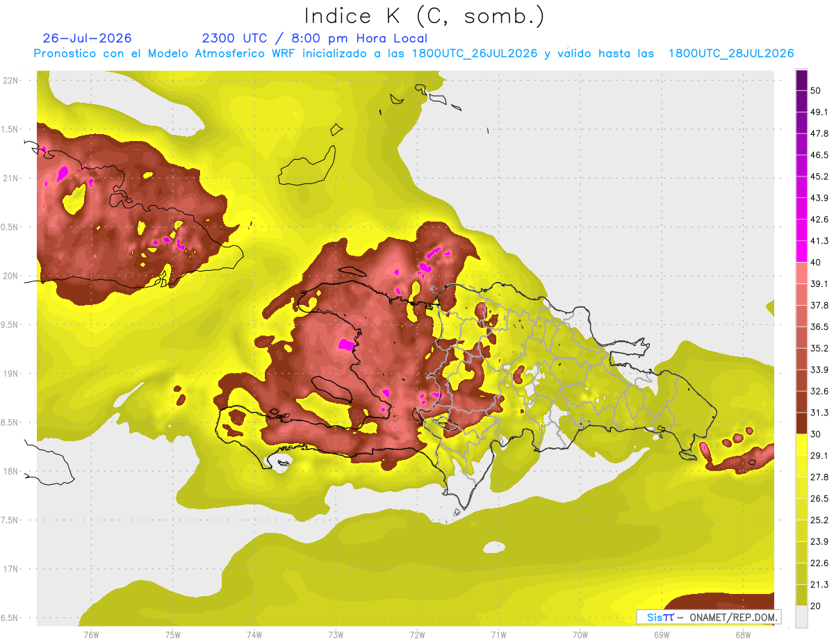Image resolution: width=834 pixels, height=644 pixels.
Task: Click legend value "21.3"
Action: click(x=819, y=585)
